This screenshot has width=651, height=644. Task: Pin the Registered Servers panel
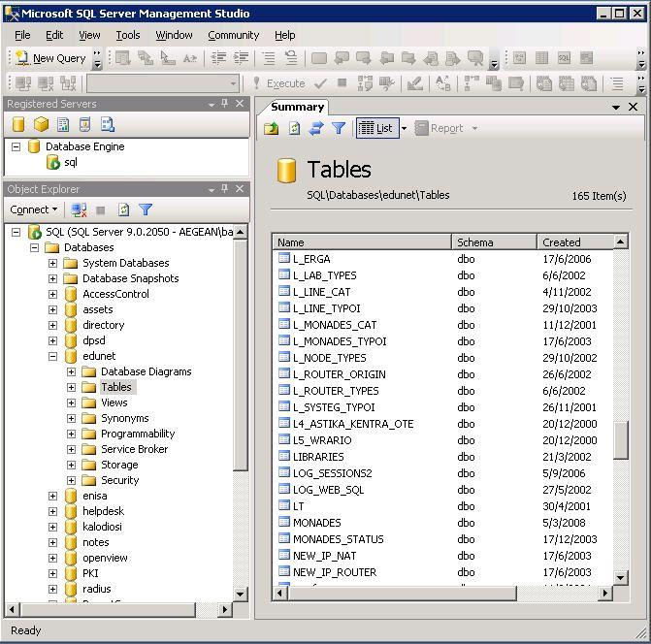[x=225, y=104]
